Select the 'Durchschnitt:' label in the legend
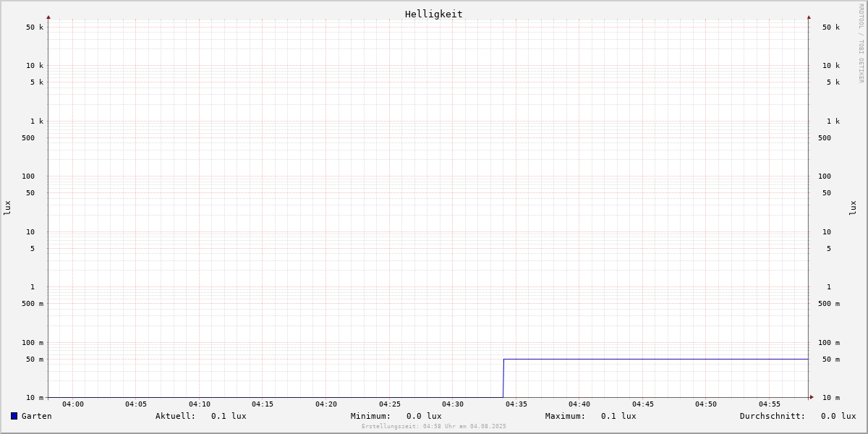The width and height of the screenshot is (868, 434). (x=773, y=416)
